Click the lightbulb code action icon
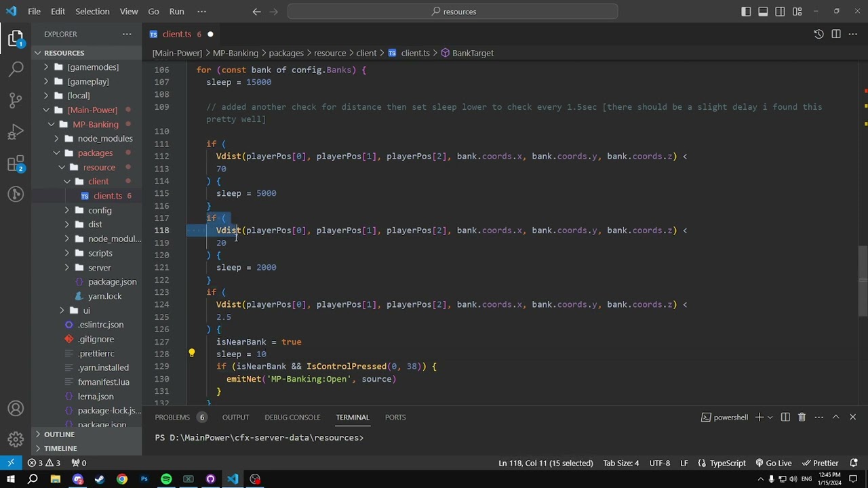 pos(192,353)
